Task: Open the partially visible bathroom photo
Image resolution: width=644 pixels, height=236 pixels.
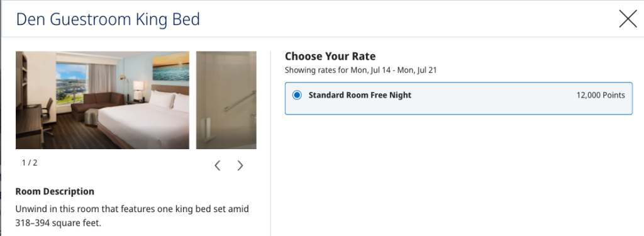Action: tap(226, 100)
